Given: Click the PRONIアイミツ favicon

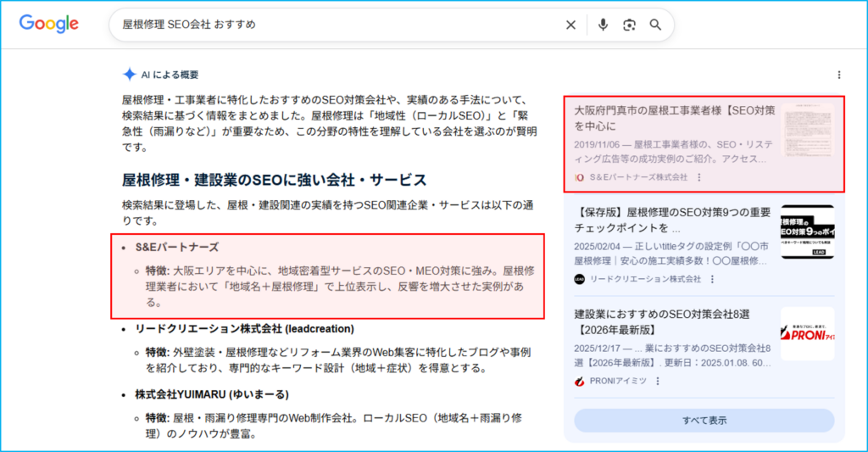Looking at the screenshot, I should click(x=580, y=381).
